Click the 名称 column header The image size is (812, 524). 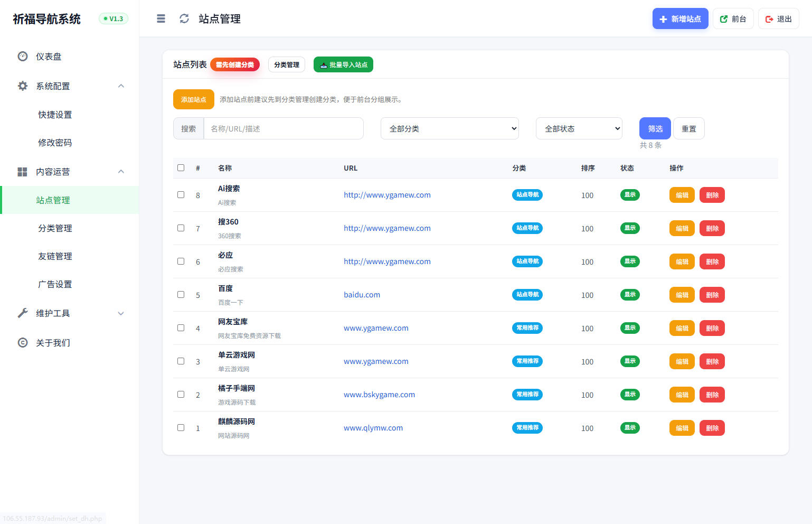pyautogui.click(x=225, y=168)
